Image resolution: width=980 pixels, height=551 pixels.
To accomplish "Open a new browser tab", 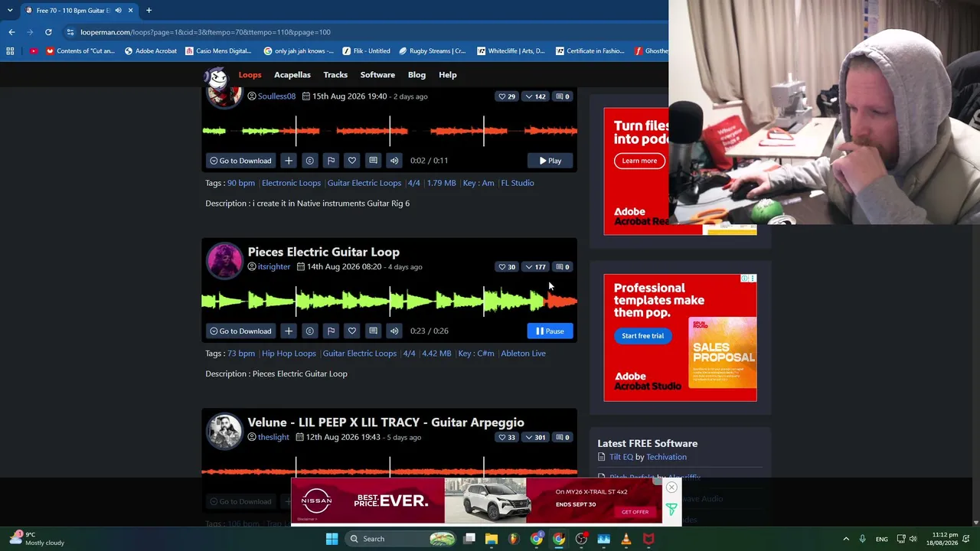I will (149, 11).
